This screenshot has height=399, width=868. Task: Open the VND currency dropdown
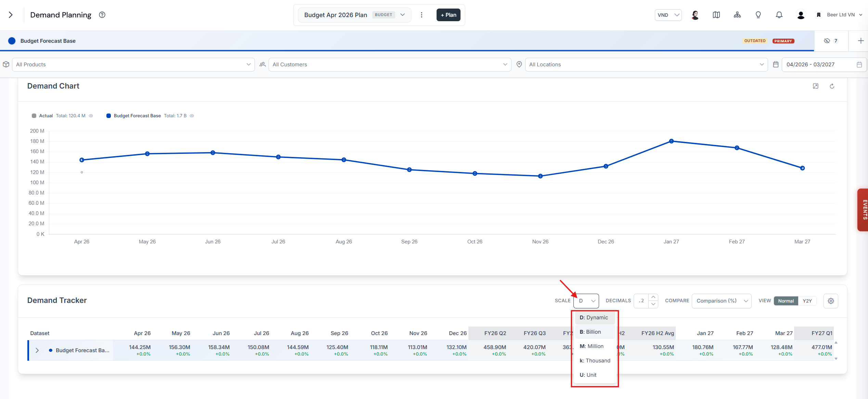pos(668,15)
